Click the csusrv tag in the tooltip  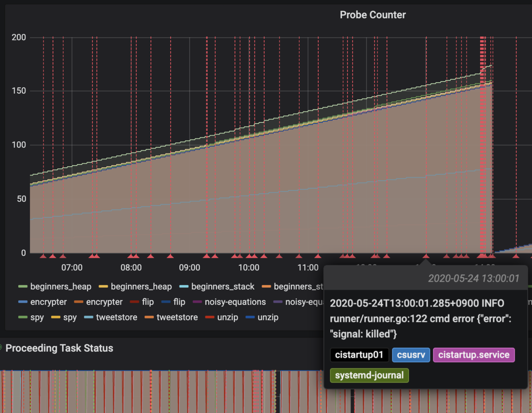[411, 355]
